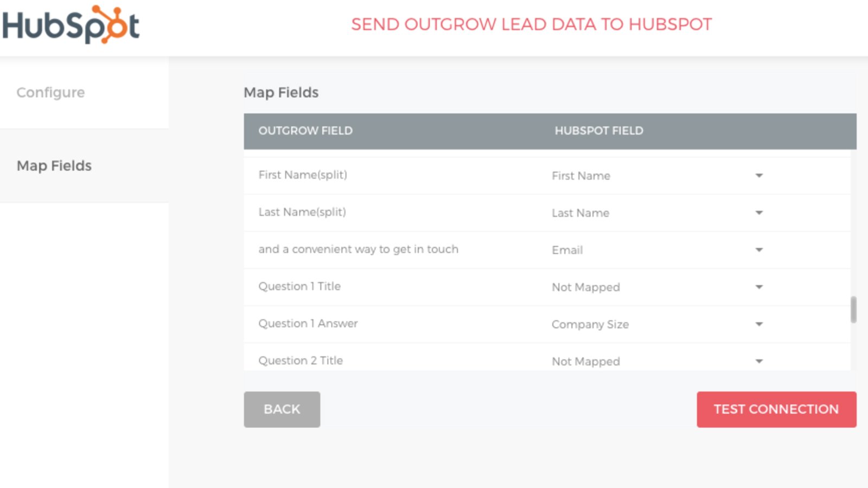
Task: Open the Company Size mapping dropdown
Action: 758,324
